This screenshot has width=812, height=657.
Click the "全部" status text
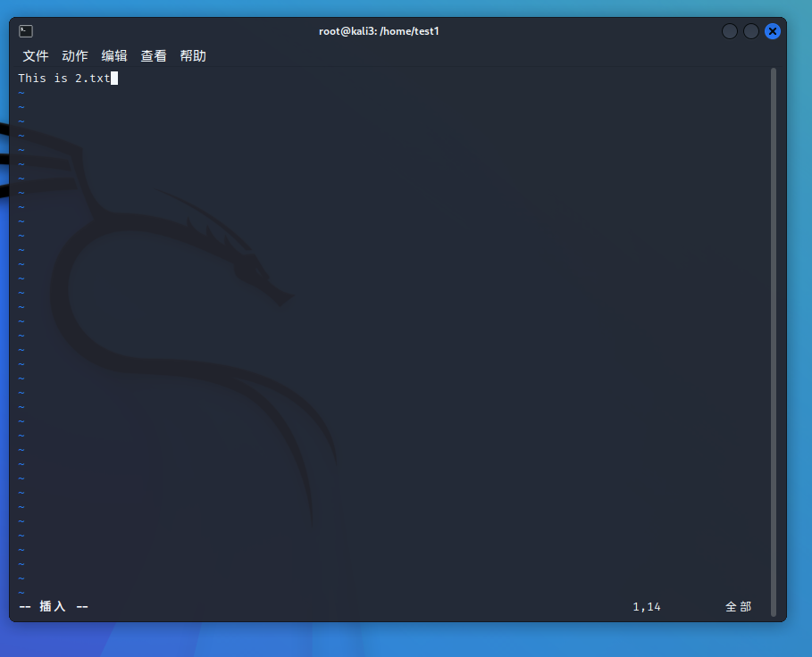click(738, 606)
